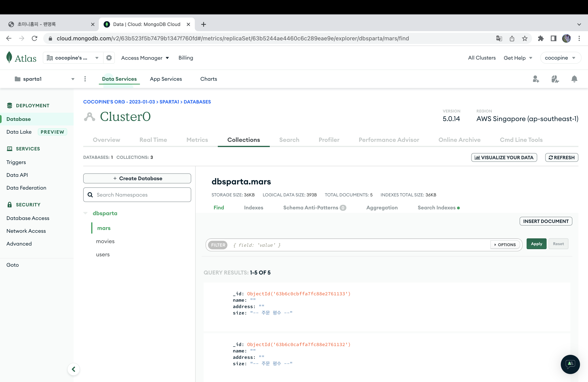Open cocopine's organization dropdown

73,58
